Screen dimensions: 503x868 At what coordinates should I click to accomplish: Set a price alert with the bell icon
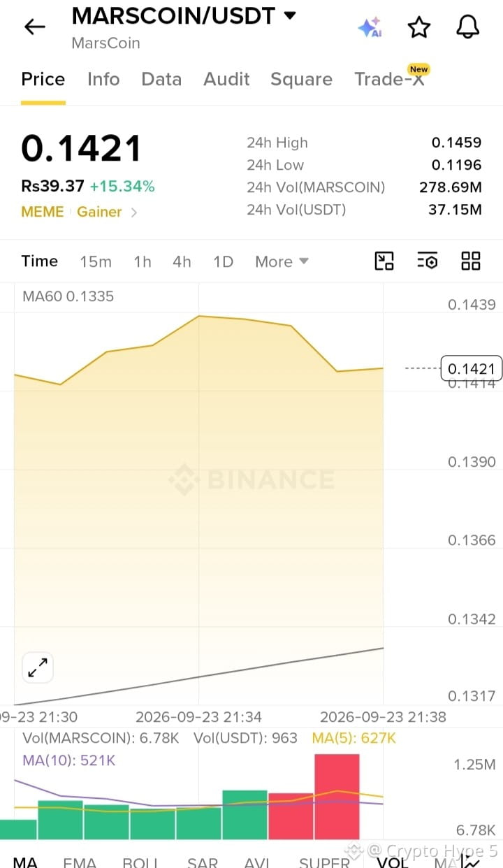click(467, 27)
